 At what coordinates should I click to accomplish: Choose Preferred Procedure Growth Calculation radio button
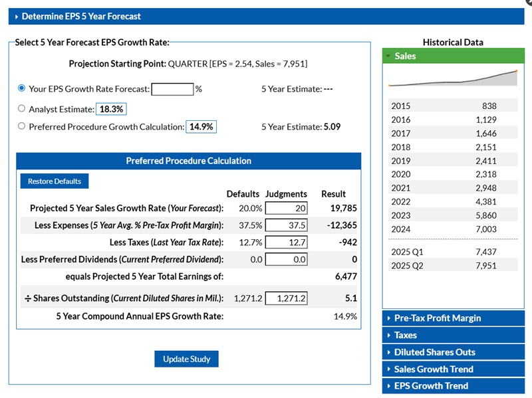22,126
